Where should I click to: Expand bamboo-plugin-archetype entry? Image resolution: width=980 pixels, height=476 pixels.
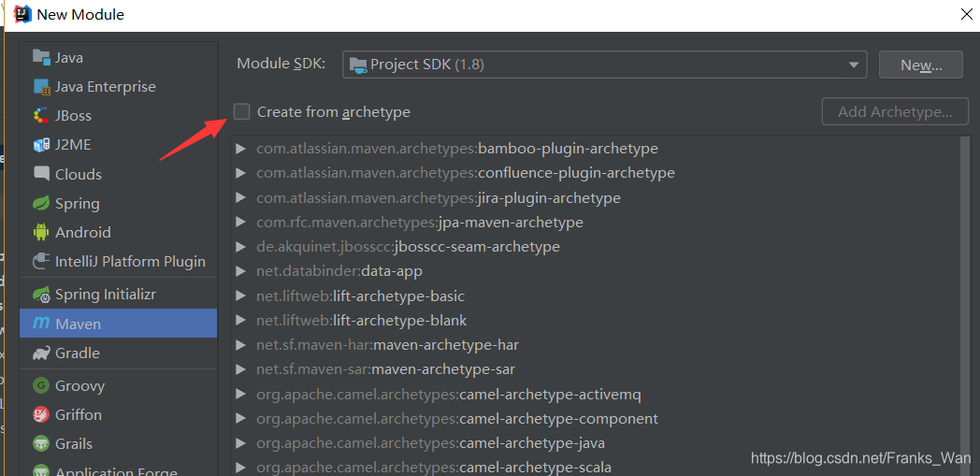pos(240,149)
